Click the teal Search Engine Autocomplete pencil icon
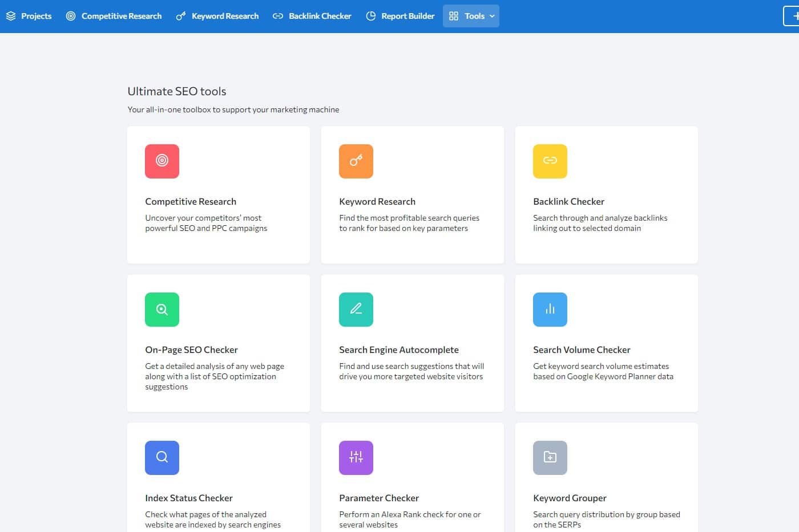 pyautogui.click(x=356, y=310)
